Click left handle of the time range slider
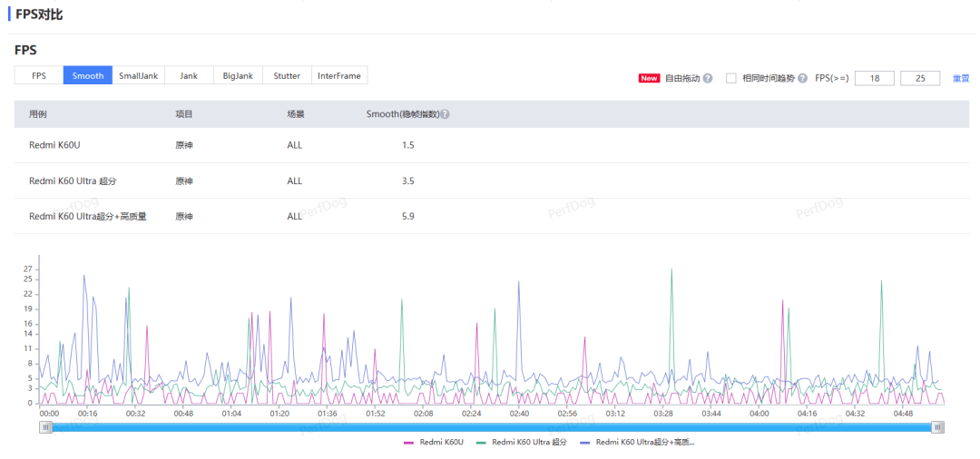Image resolution: width=980 pixels, height=459 pixels. pos(45,427)
